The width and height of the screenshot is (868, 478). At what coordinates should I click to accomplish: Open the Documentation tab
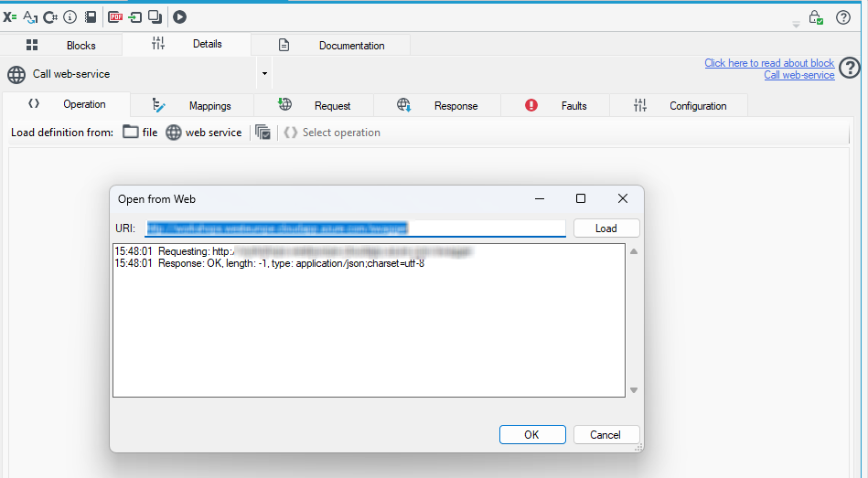(x=330, y=46)
